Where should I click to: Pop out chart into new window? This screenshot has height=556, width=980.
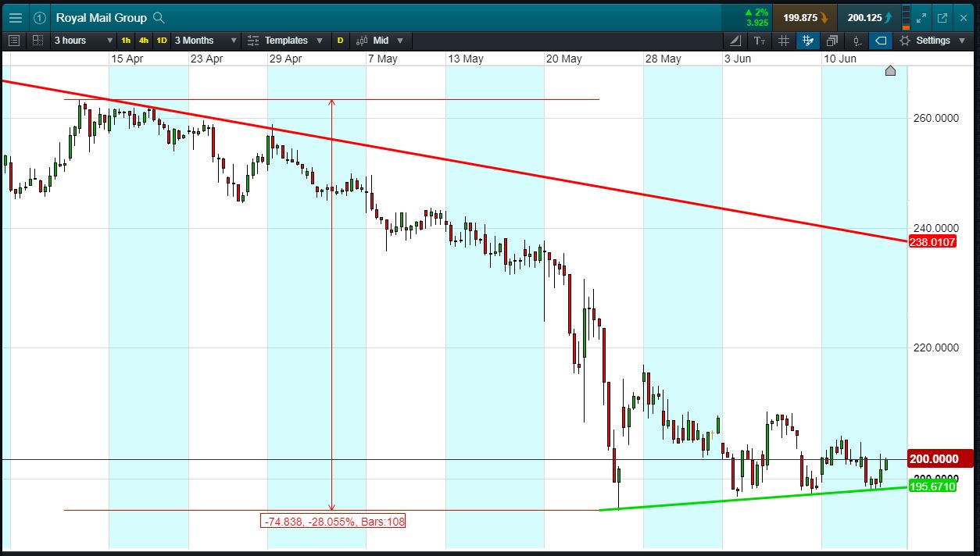click(x=942, y=17)
